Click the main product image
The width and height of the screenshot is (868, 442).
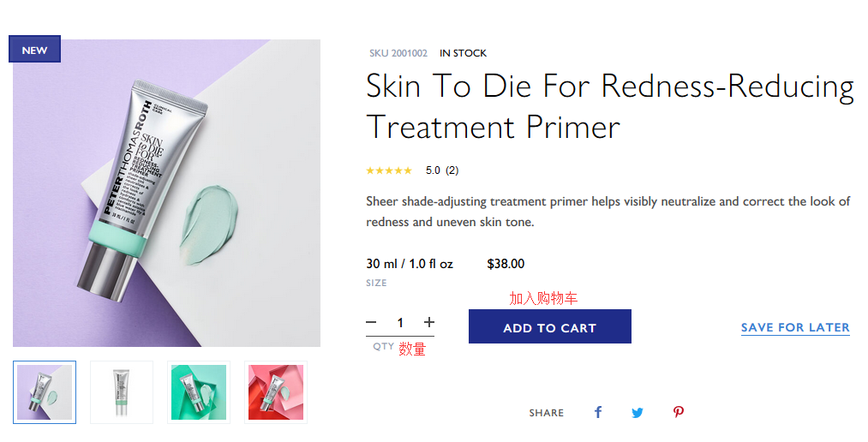[x=166, y=193]
